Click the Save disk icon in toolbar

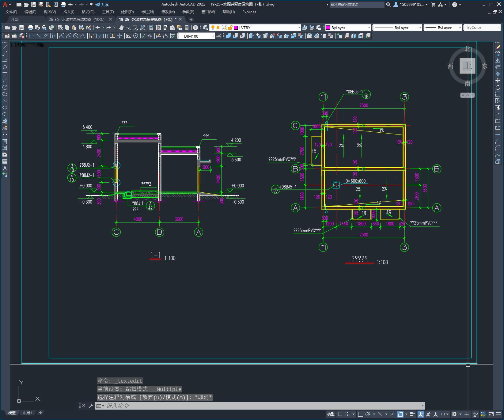point(21,28)
